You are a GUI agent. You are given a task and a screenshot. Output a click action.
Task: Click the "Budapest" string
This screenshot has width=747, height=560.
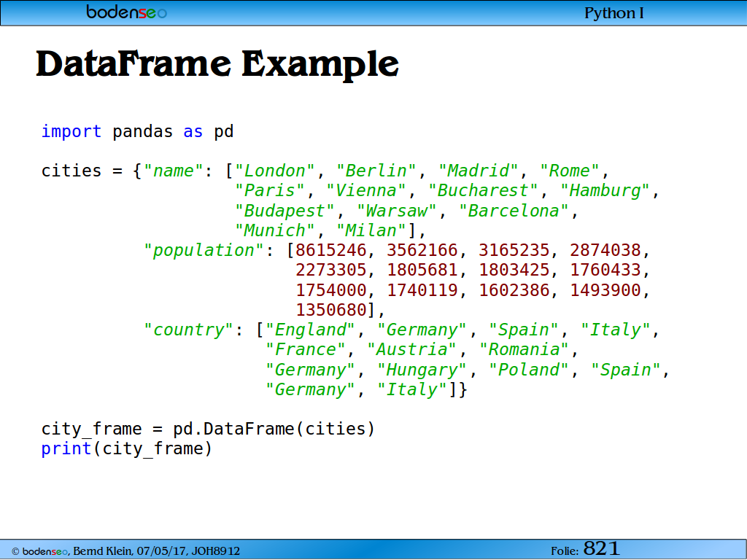(285, 211)
